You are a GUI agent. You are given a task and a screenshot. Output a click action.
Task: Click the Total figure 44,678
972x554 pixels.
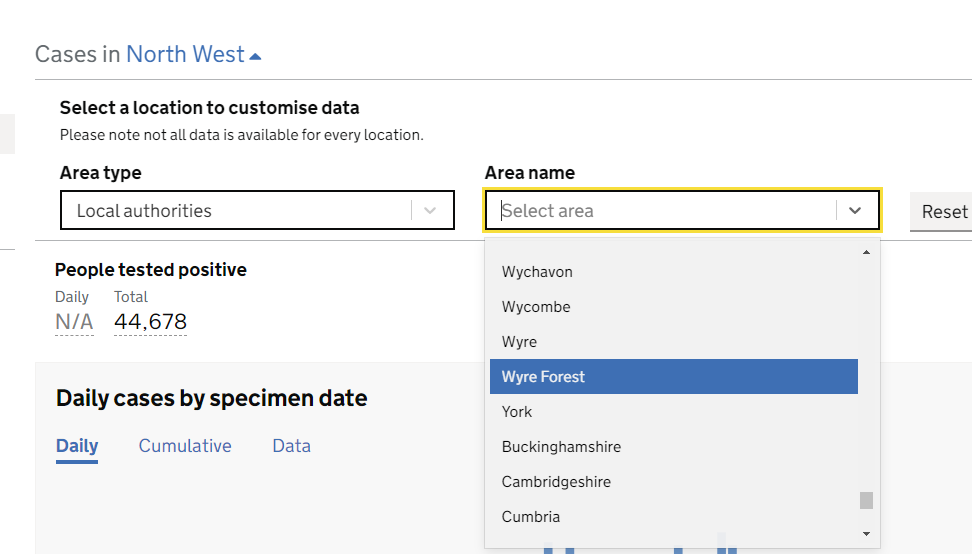[x=150, y=322]
